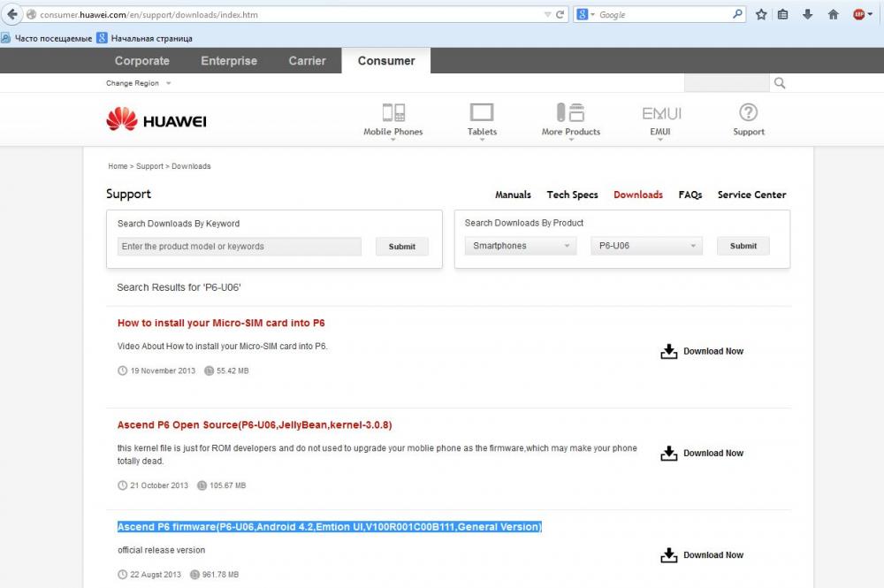Open the Tablets category icon
Viewport: 884px width, 588px height.
coord(482,112)
